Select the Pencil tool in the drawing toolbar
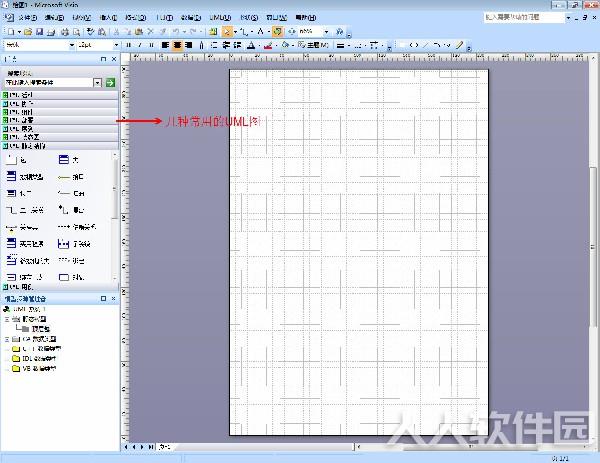The width and height of the screenshot is (600, 463). (459, 45)
